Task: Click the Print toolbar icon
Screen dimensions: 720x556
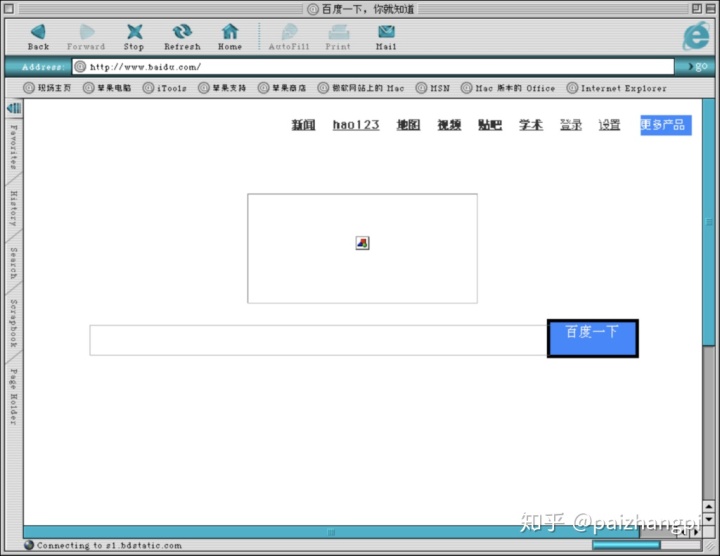Action: (x=338, y=37)
